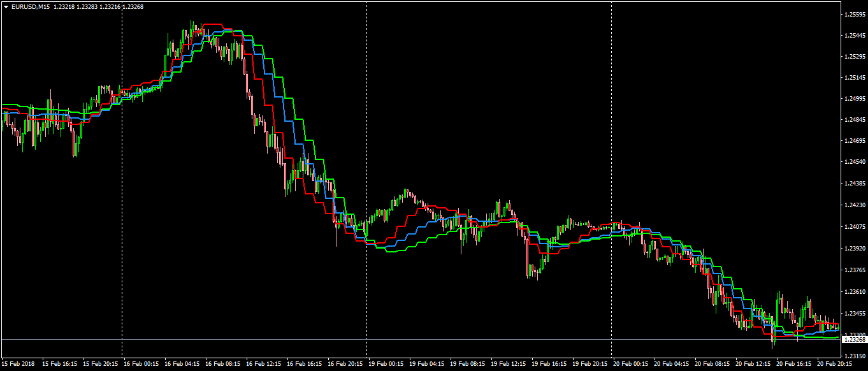Viewport: 868px width, 371px height.
Task: Click the 1.24695 price axis label
Action: pyautogui.click(x=855, y=141)
